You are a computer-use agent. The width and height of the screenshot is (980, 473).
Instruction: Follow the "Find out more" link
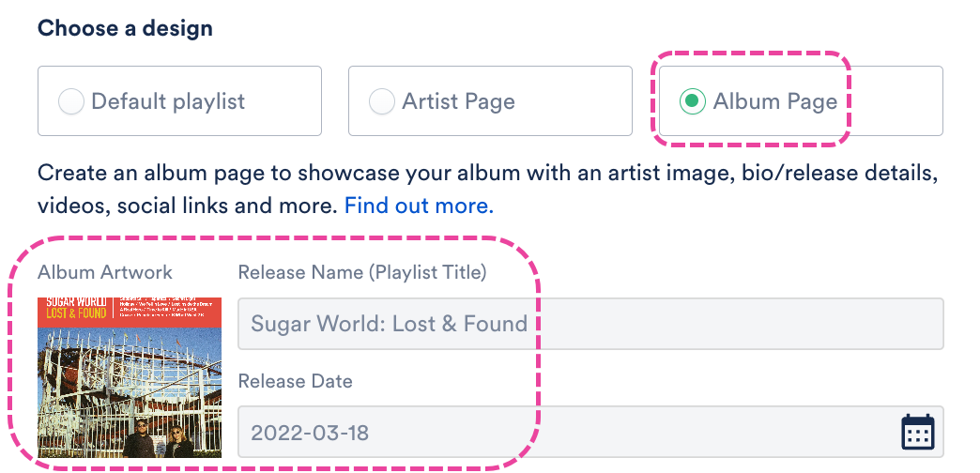[419, 205]
